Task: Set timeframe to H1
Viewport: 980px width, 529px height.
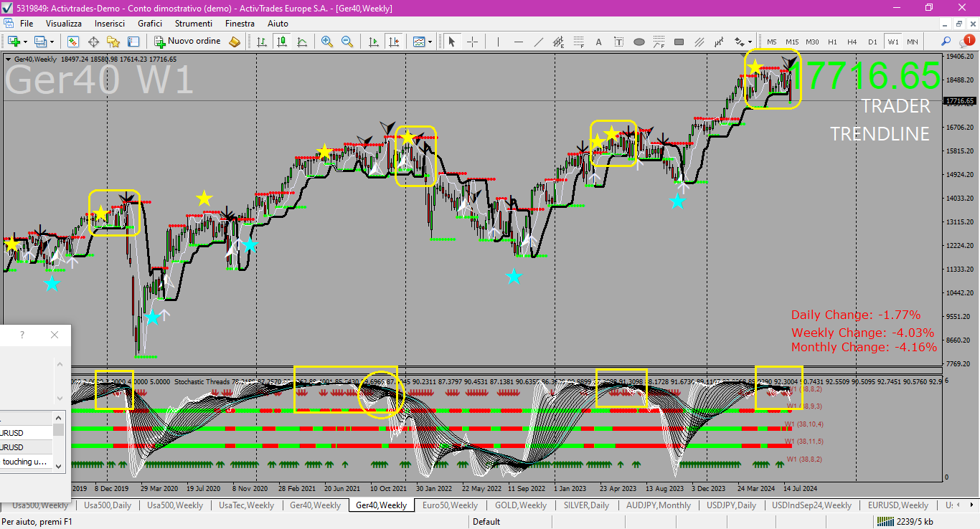Action: click(x=832, y=42)
